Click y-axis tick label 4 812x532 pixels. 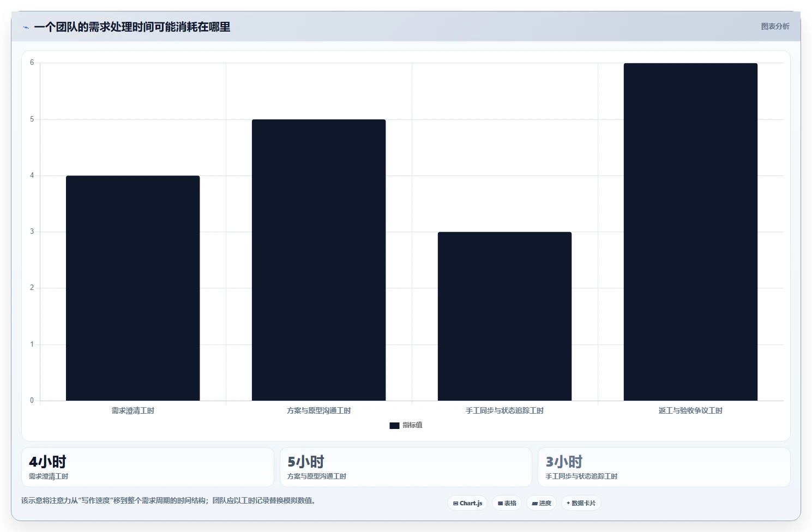pyautogui.click(x=32, y=176)
